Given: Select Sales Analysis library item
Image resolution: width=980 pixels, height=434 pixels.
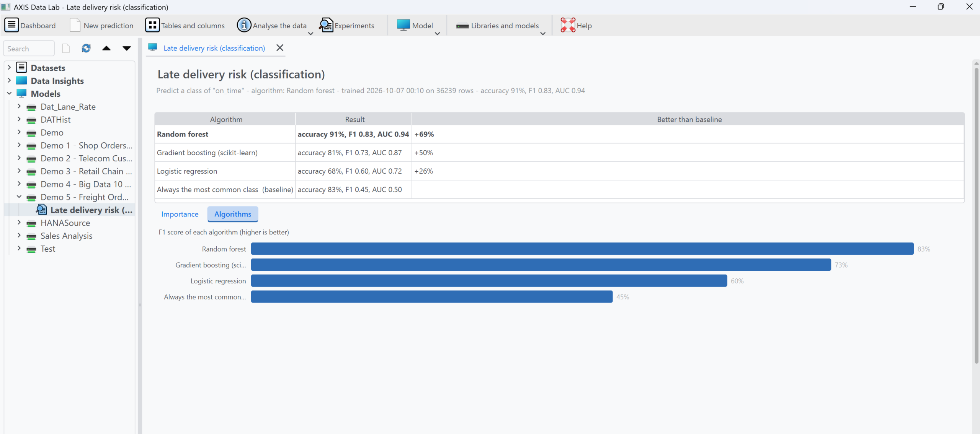Looking at the screenshot, I should pos(66,236).
